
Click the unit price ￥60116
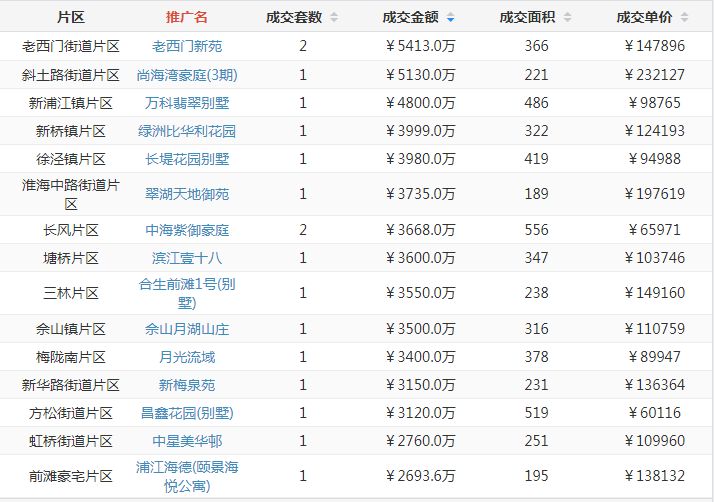(654, 413)
